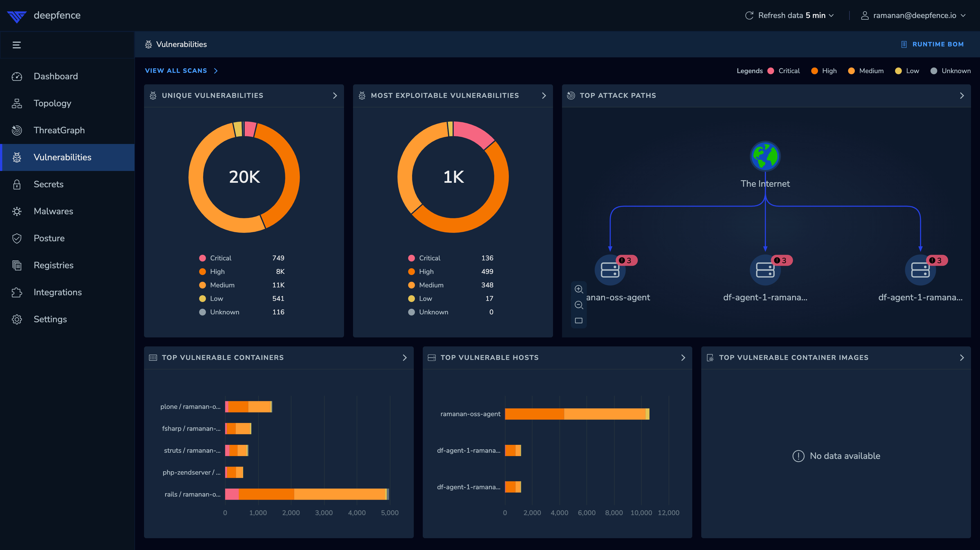Screen dimensions: 980x550
Task: Click the Critical 749 row in Unique Vulnerabilities
Action: click(x=242, y=258)
